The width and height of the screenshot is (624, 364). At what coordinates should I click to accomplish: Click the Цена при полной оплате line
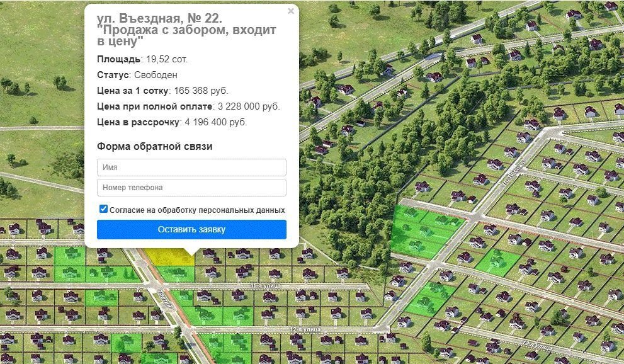188,106
